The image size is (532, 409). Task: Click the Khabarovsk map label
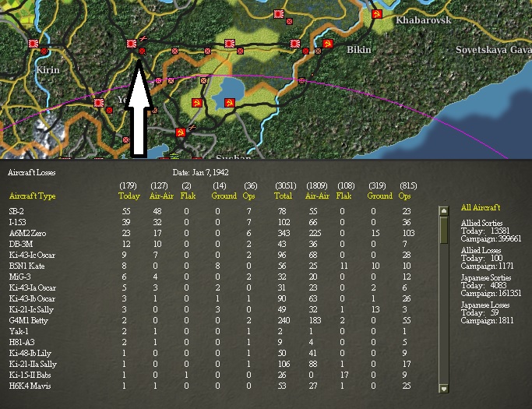(x=424, y=20)
